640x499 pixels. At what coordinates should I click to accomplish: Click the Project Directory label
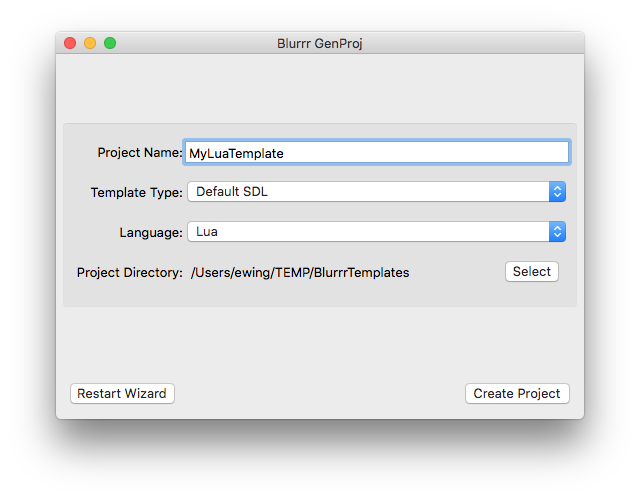(x=129, y=272)
